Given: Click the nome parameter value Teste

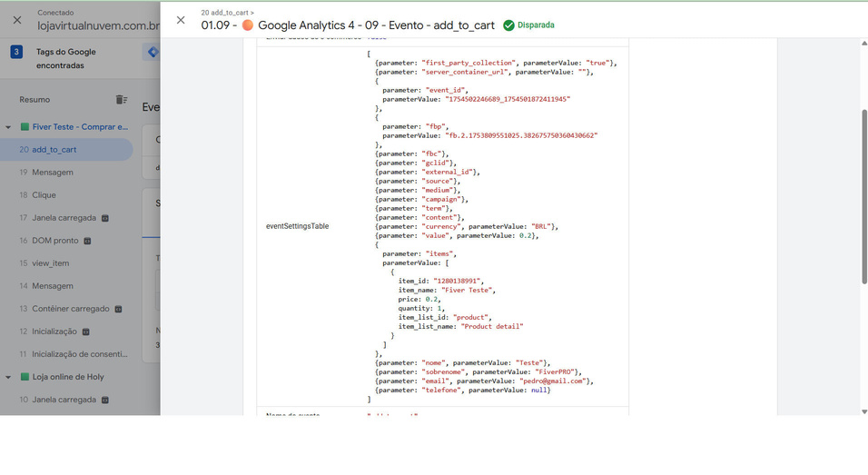Looking at the screenshot, I should 528,363.
